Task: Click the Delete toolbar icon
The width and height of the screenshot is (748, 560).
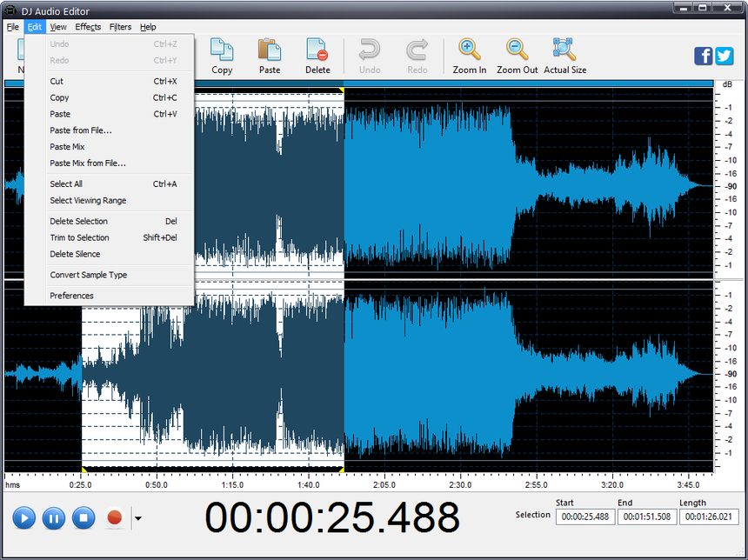Action: [x=317, y=50]
